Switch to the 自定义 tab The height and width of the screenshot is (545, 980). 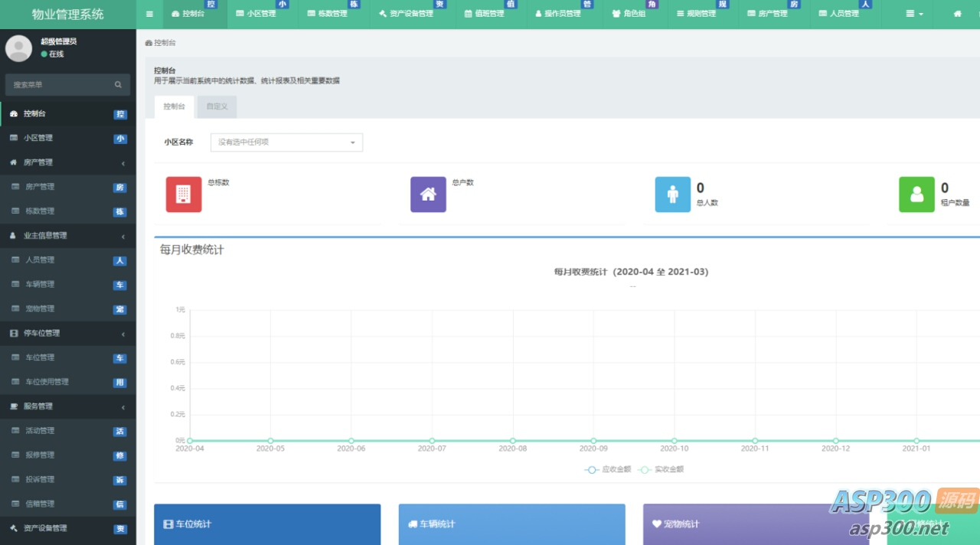tap(217, 106)
